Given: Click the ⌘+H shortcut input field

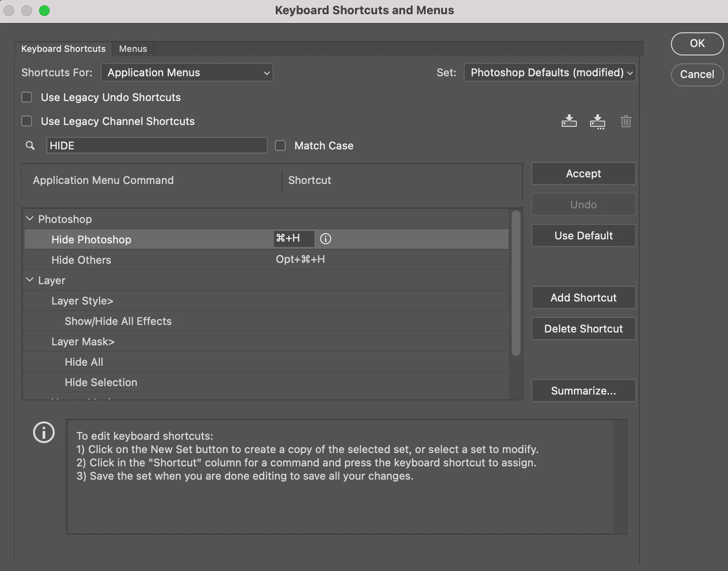Looking at the screenshot, I should [x=294, y=239].
